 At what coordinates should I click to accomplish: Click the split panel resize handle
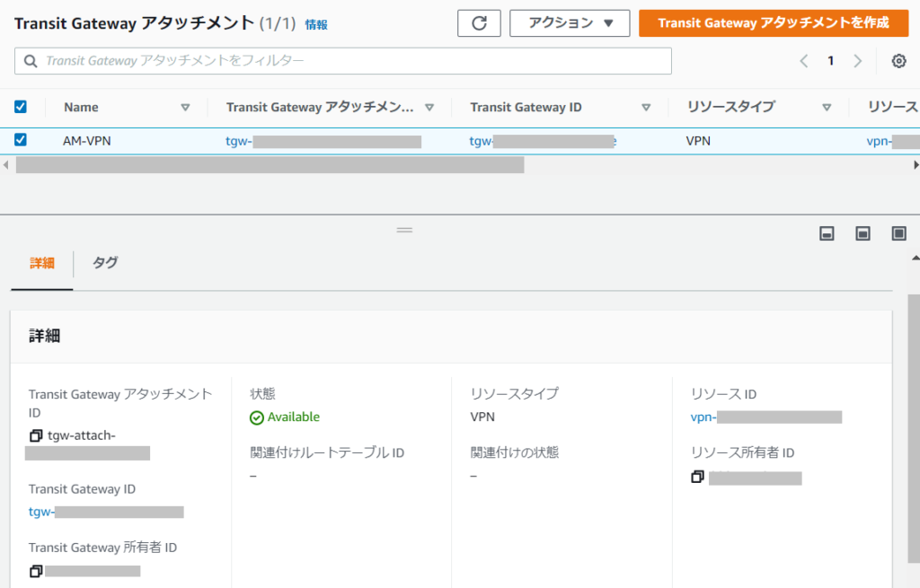[x=404, y=230]
